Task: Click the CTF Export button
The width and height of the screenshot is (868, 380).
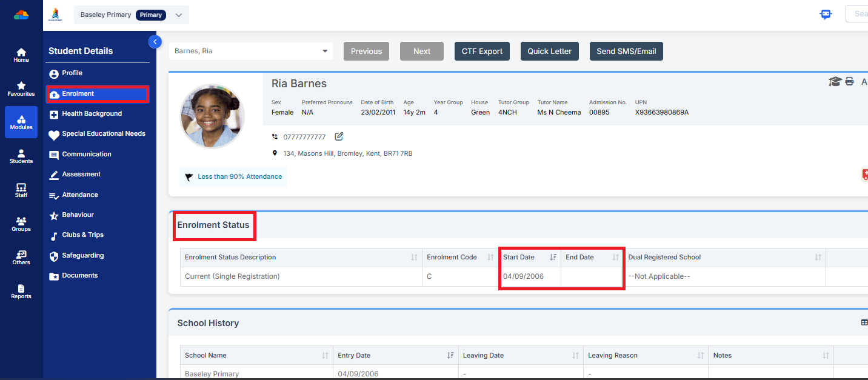Action: 482,52
